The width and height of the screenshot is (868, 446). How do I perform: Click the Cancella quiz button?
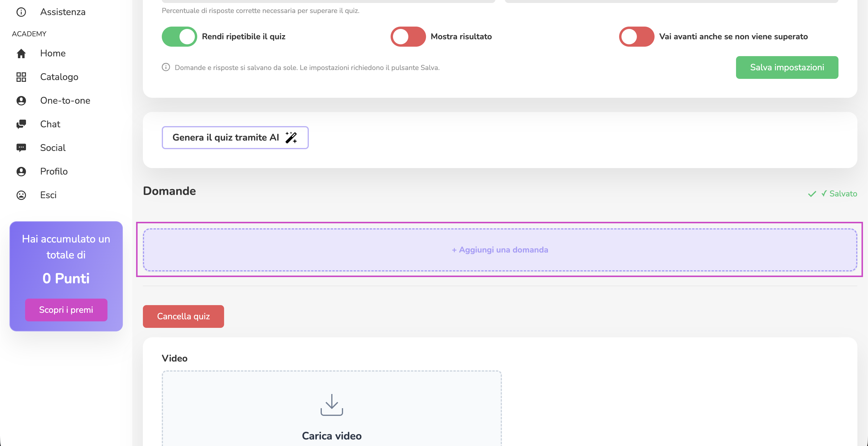(183, 316)
